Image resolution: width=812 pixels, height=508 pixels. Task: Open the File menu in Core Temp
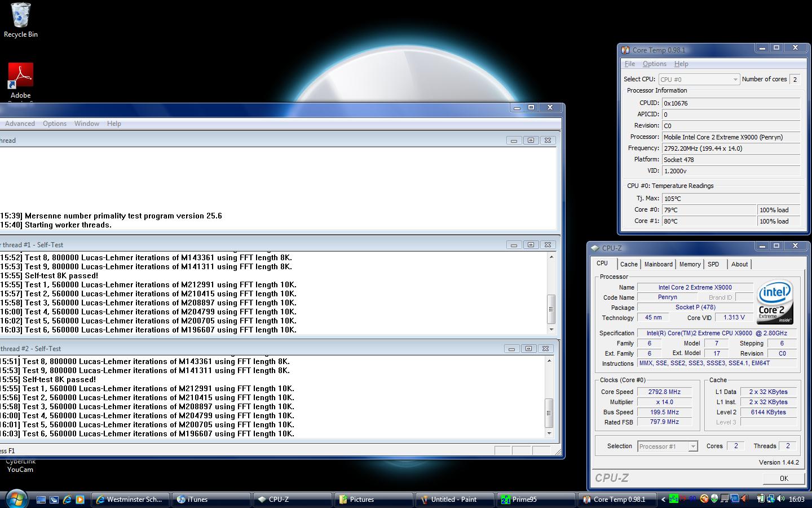pyautogui.click(x=630, y=64)
